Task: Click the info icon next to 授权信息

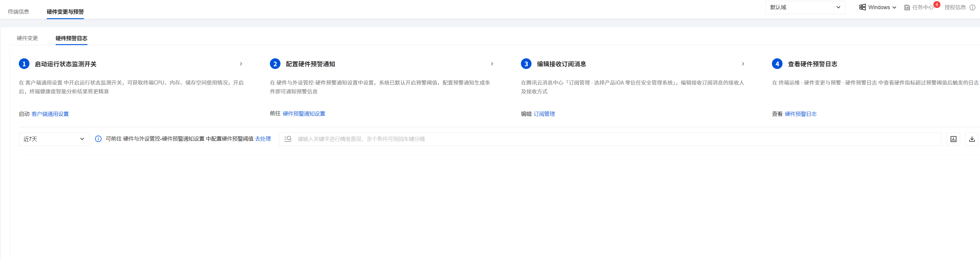Action: (x=972, y=8)
